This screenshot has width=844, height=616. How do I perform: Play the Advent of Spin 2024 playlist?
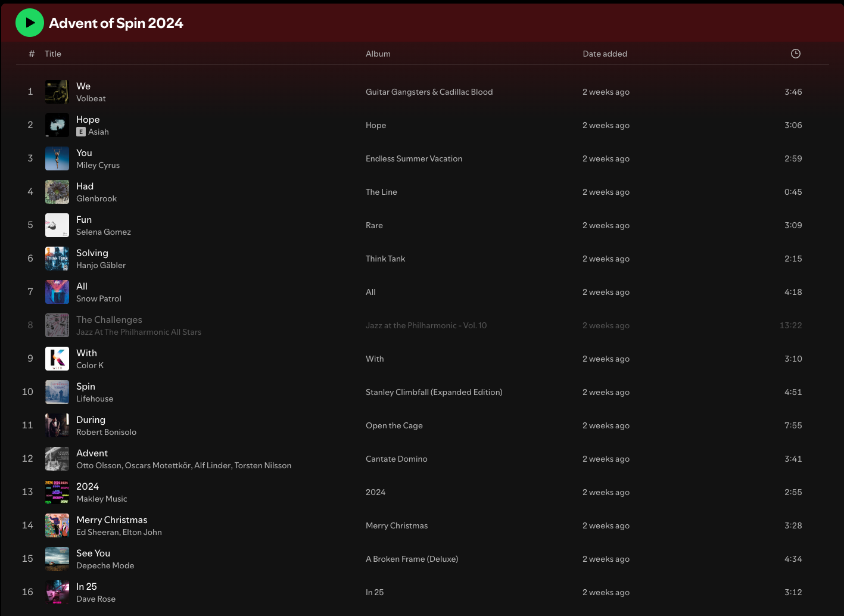click(30, 23)
